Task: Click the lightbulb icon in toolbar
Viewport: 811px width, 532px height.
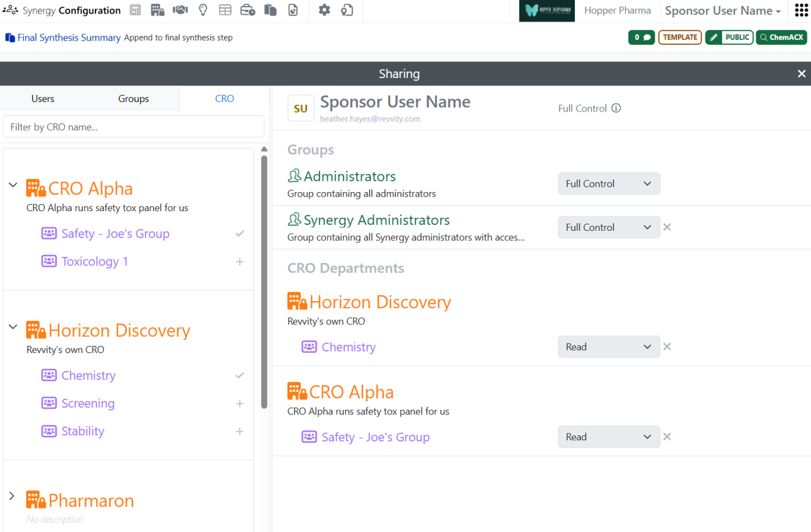Action: coord(203,10)
